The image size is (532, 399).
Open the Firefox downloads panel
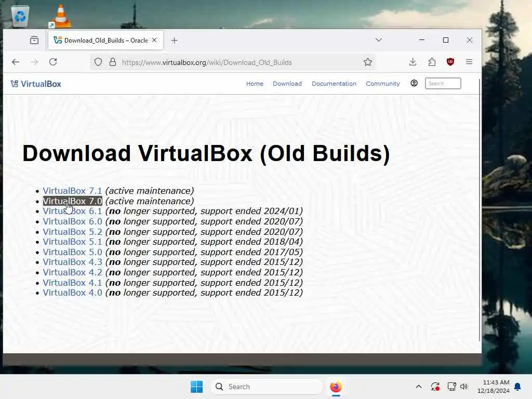pyautogui.click(x=413, y=62)
